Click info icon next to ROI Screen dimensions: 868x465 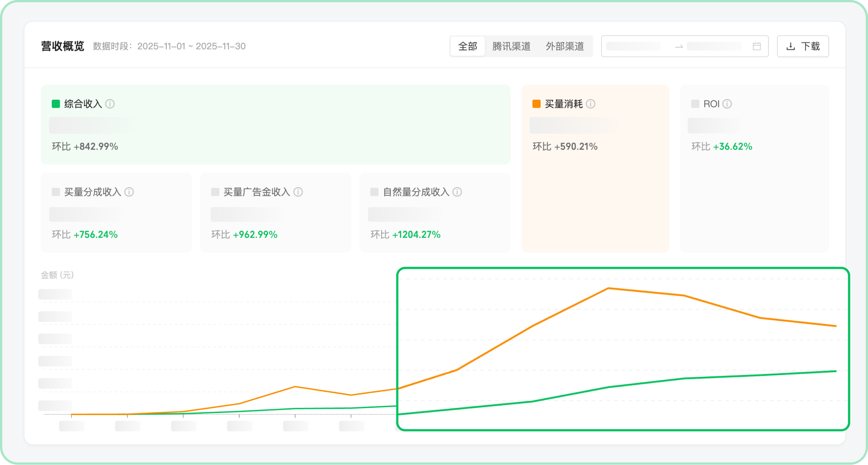click(x=727, y=104)
